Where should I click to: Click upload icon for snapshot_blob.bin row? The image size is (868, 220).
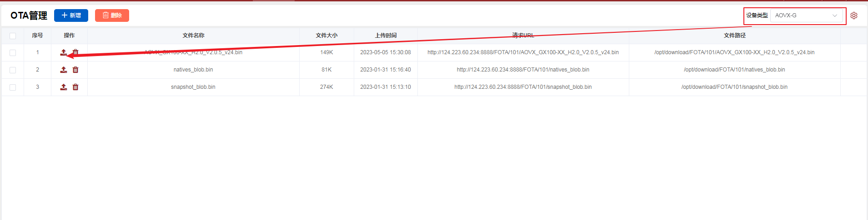click(64, 87)
